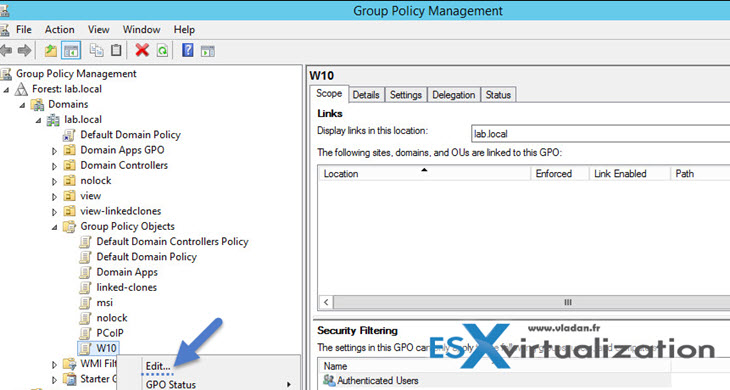Click the Link Enabled column header

[629, 174]
